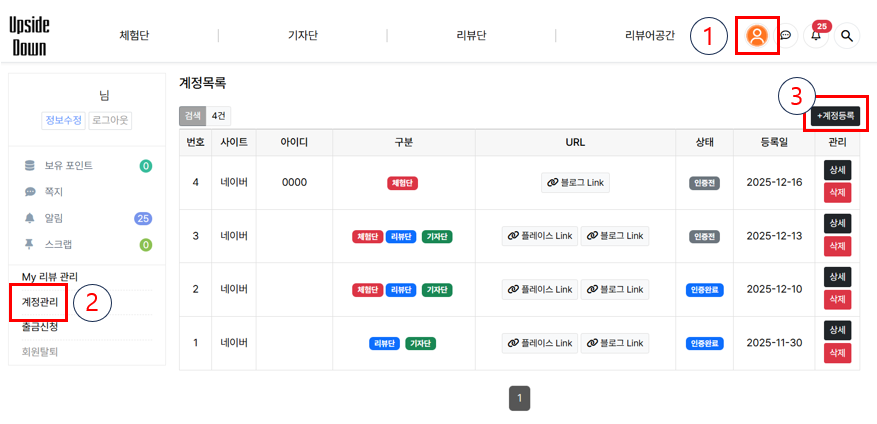This screenshot has height=424, width=877.
Task: Click the 로그아웃 button
Action: pyautogui.click(x=110, y=120)
